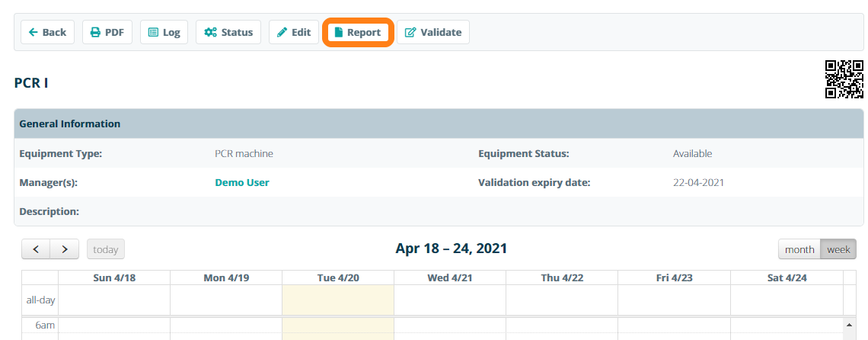
Task: Open the Demo User manager profile
Action: coord(242,183)
